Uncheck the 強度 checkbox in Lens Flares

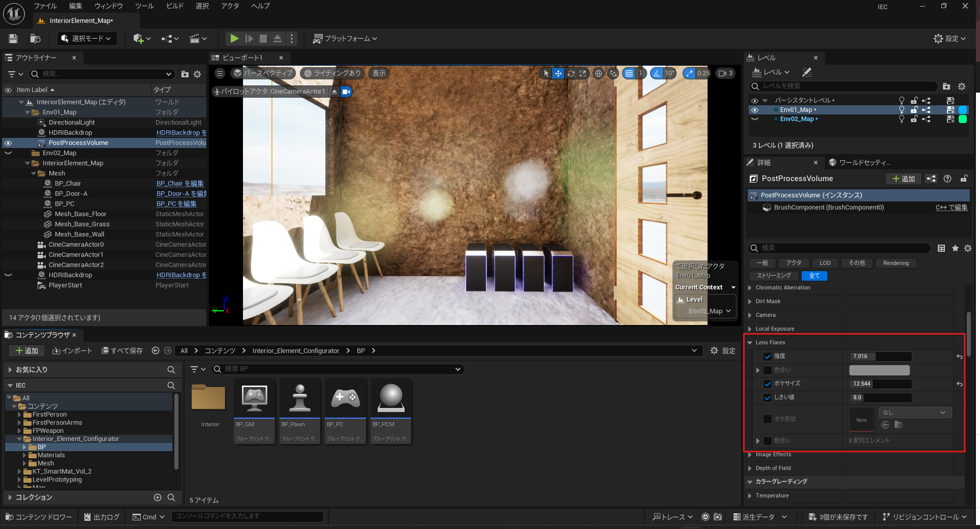pyautogui.click(x=768, y=357)
